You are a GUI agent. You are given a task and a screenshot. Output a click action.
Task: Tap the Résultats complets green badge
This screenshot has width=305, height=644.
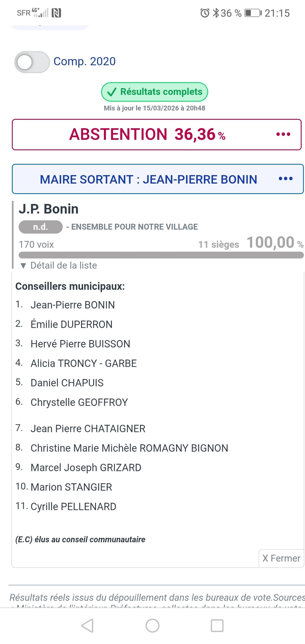coord(154,92)
